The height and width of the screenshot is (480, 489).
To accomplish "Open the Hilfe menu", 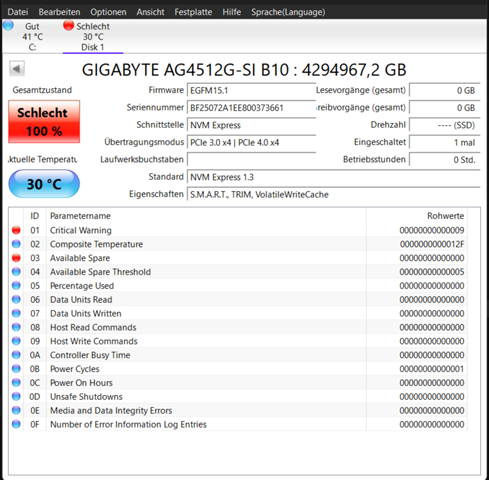I will click(x=232, y=12).
